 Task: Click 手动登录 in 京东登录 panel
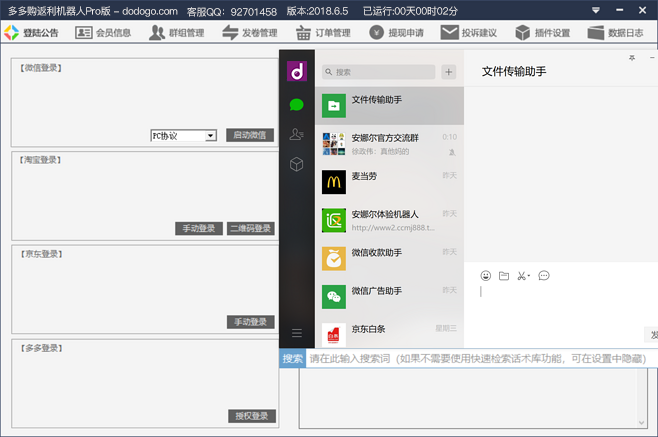pos(251,322)
